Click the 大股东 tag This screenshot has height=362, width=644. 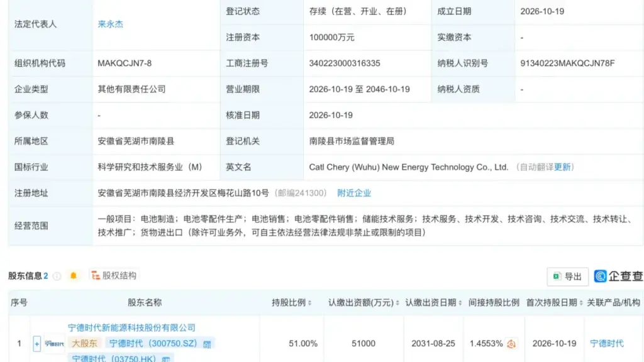click(85, 343)
